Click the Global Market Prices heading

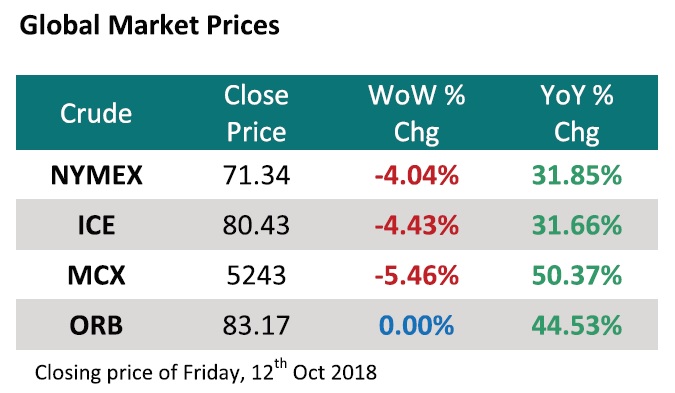click(149, 25)
